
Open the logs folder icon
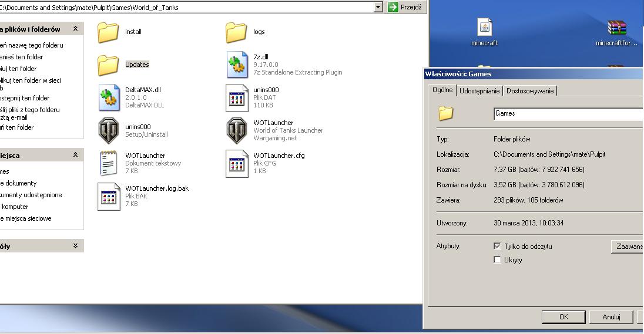tap(236, 32)
